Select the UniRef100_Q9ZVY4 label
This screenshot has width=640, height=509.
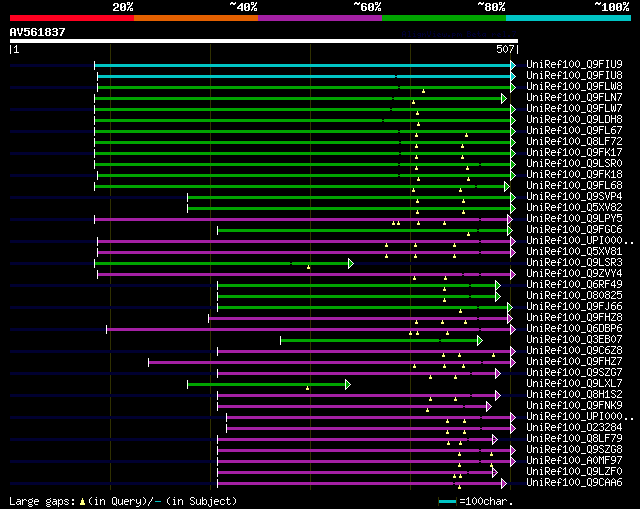point(574,274)
